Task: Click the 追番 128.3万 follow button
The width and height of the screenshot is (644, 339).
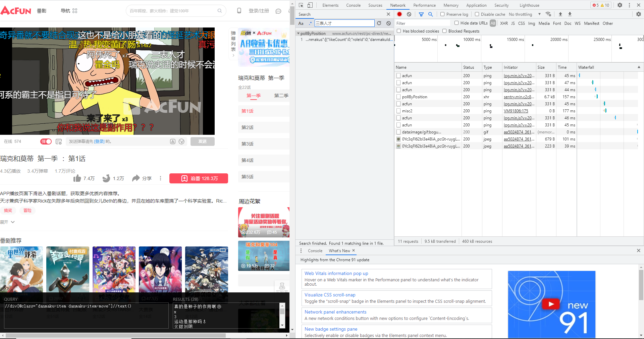Action: [199, 178]
